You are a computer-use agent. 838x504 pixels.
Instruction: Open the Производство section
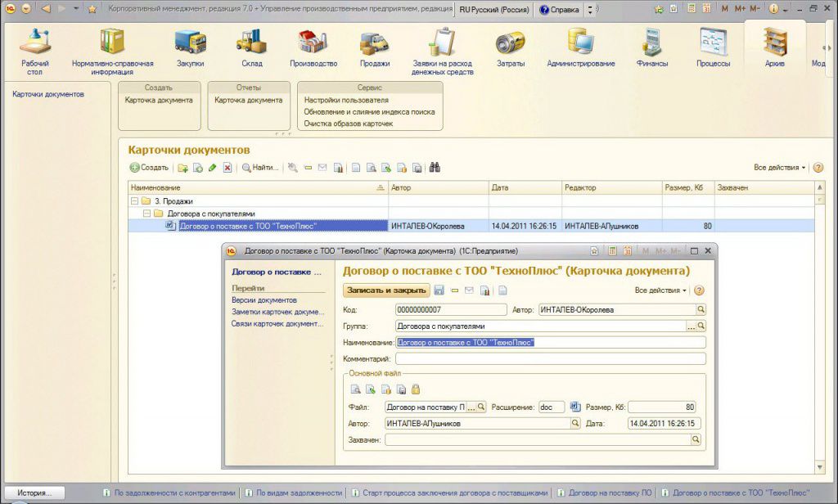tap(313, 48)
